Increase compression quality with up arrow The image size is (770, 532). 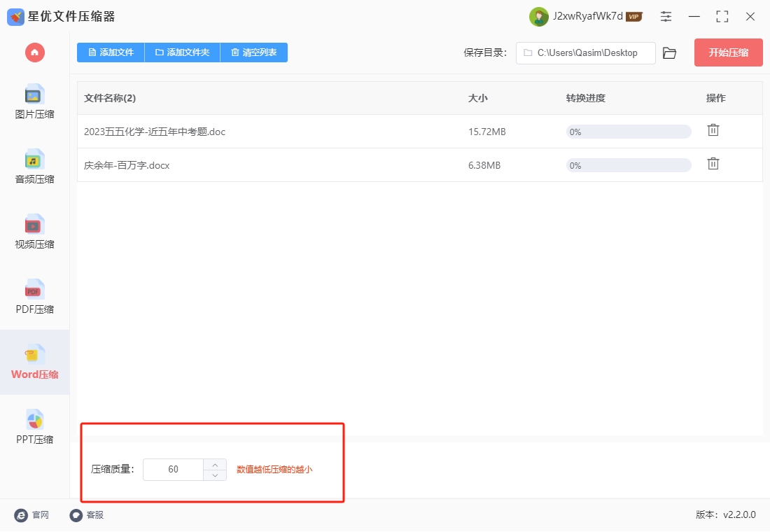tap(215, 465)
